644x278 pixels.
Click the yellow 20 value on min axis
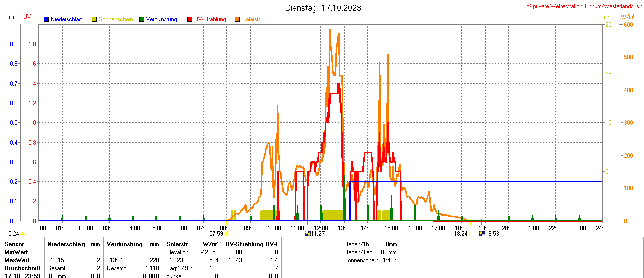[x=608, y=24]
